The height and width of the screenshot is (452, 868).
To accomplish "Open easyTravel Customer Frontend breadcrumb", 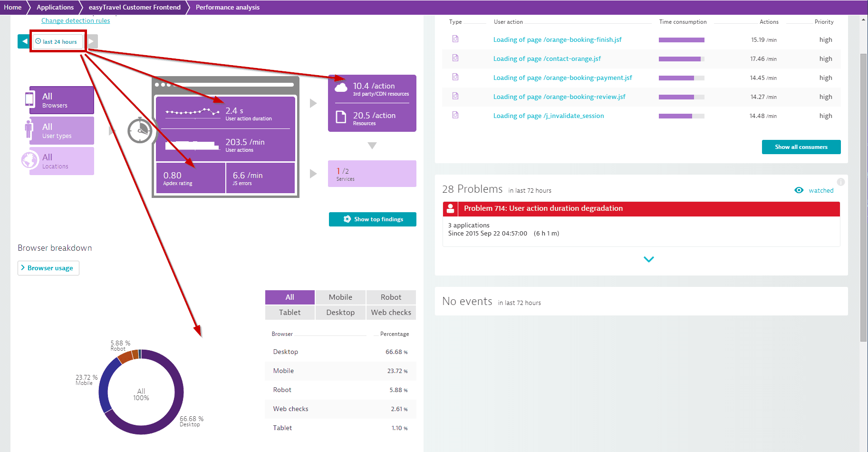I will click(135, 7).
